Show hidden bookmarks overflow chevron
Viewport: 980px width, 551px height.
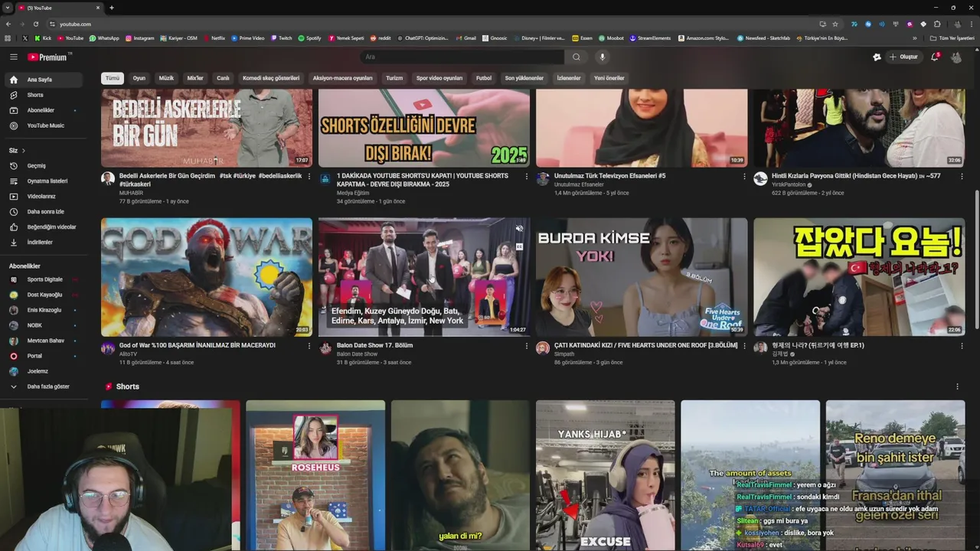pyautogui.click(x=914, y=37)
